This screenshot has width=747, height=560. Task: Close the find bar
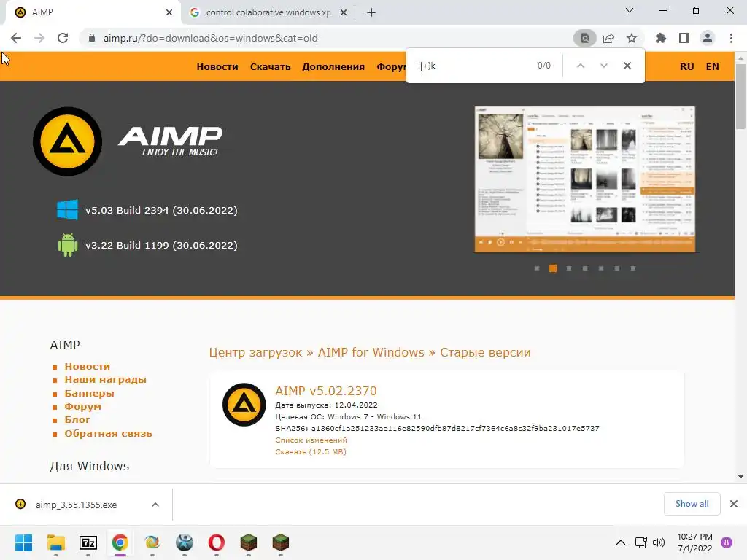(627, 66)
